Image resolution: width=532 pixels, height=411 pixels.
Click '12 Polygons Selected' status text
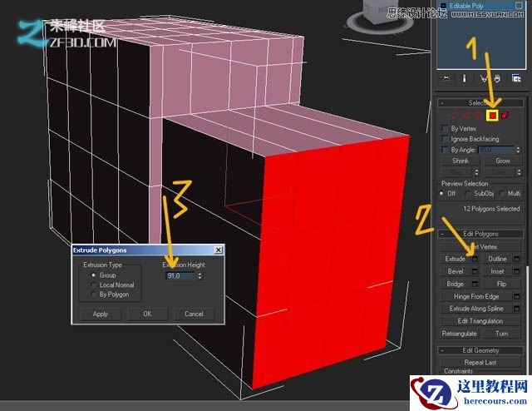click(x=491, y=209)
